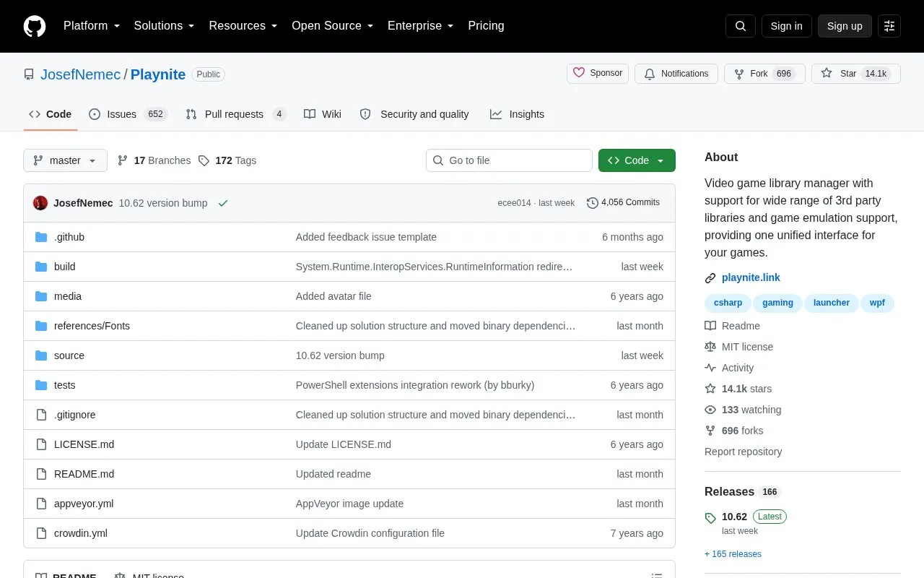Switch to the Wiki tab

point(323,114)
